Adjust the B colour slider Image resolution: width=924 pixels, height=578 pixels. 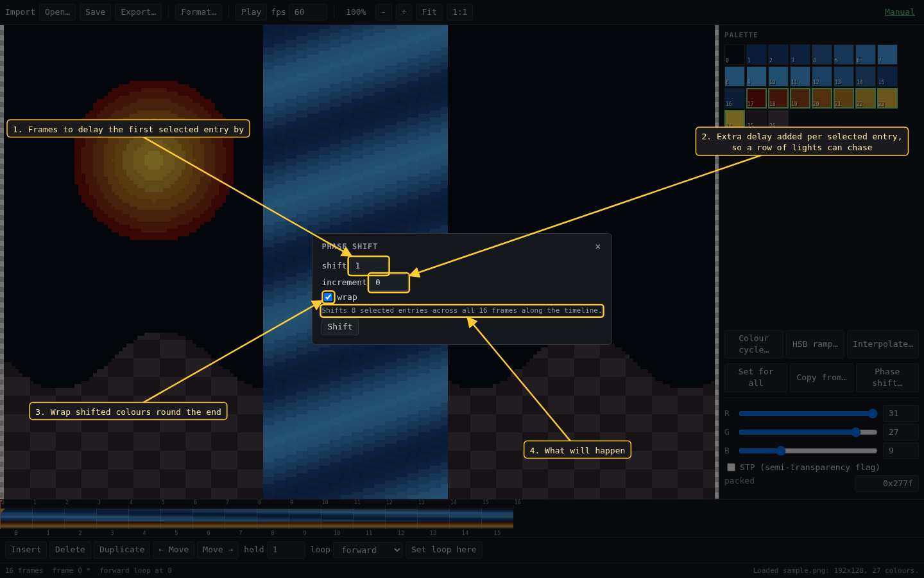[808, 451]
